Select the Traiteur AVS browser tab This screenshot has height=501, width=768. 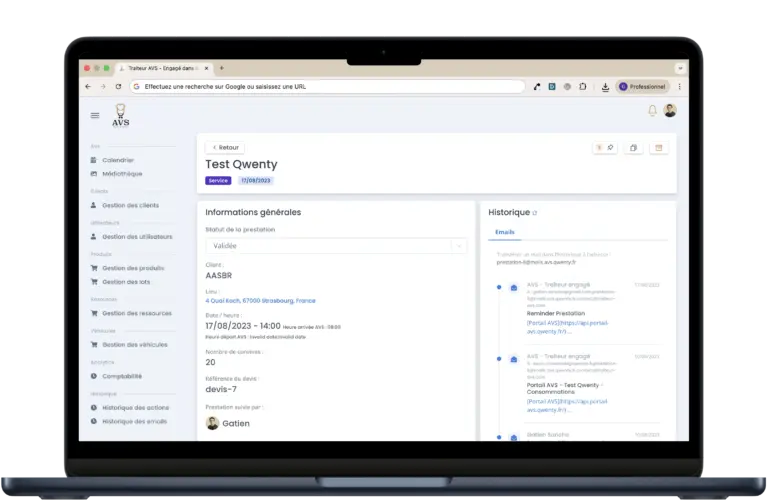tap(164, 68)
